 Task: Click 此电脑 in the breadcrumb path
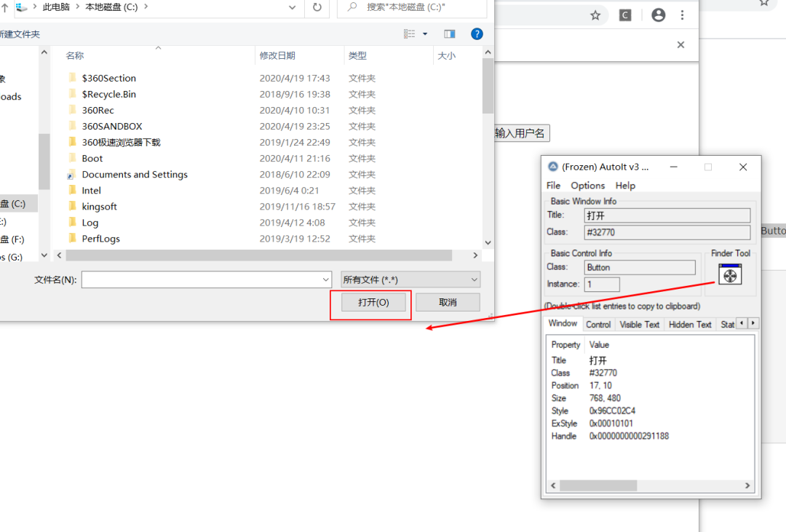tap(56, 7)
